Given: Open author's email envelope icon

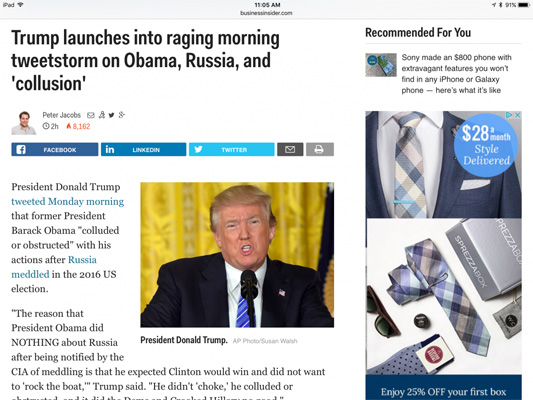Looking at the screenshot, I should coord(91,115).
